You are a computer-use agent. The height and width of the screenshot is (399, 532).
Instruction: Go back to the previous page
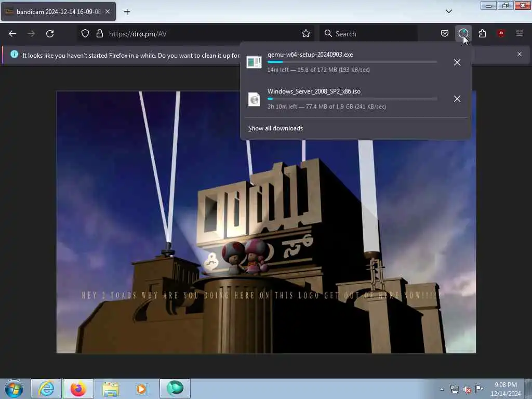[12, 34]
